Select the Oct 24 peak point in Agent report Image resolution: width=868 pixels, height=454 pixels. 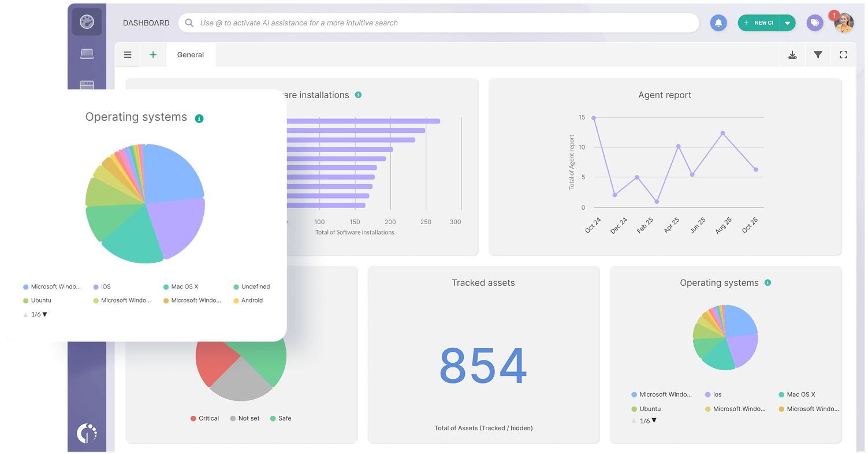[x=594, y=118]
